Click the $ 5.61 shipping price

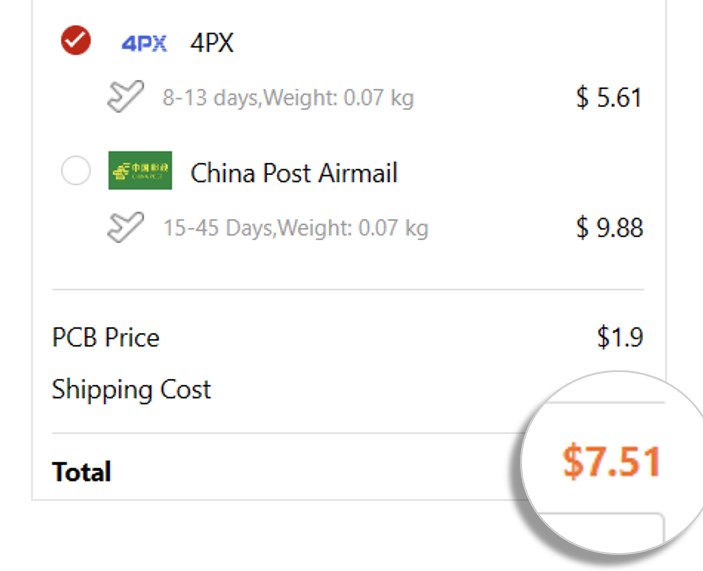tap(608, 98)
